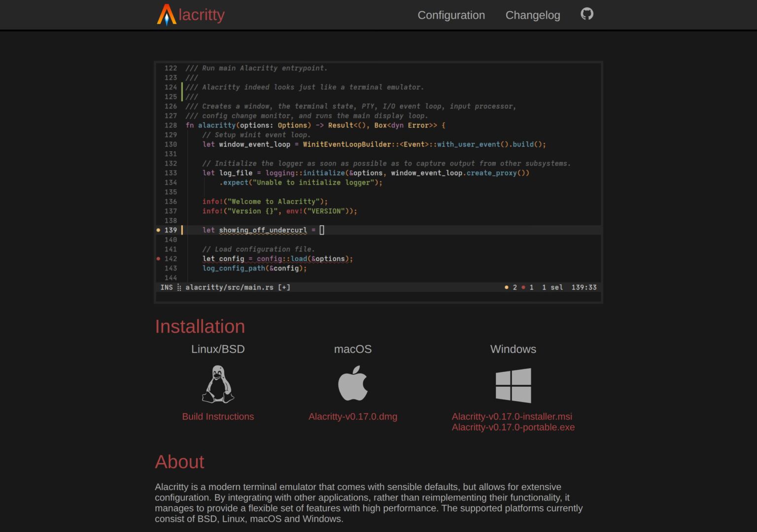
Task: Open the Changelog menu item
Action: [x=533, y=15]
